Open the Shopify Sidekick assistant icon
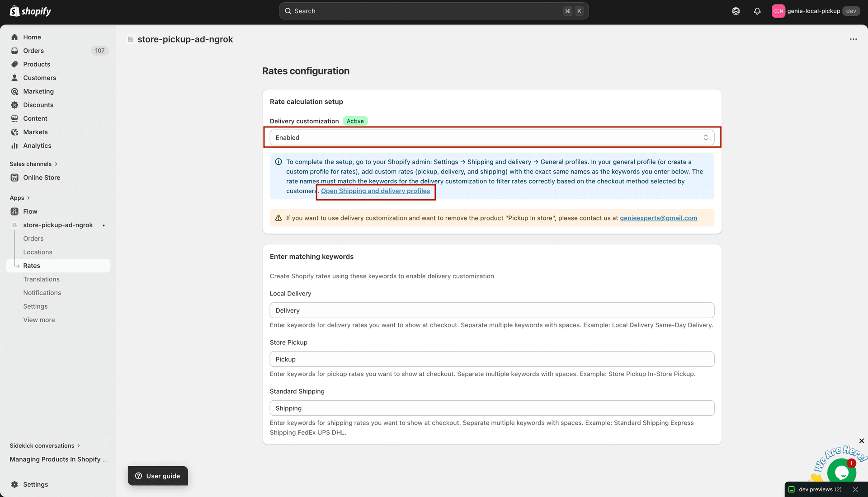Viewport: 868px width, 497px height. tap(736, 11)
